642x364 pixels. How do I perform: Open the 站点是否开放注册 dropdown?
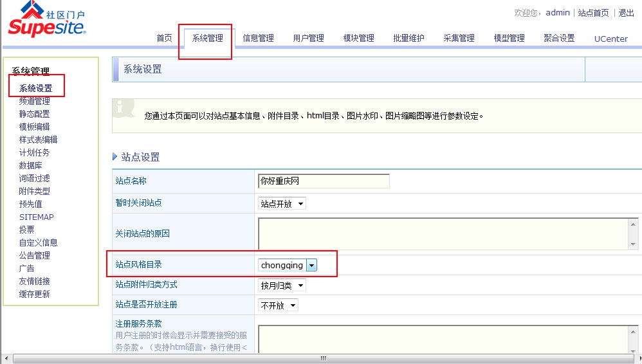click(x=278, y=305)
